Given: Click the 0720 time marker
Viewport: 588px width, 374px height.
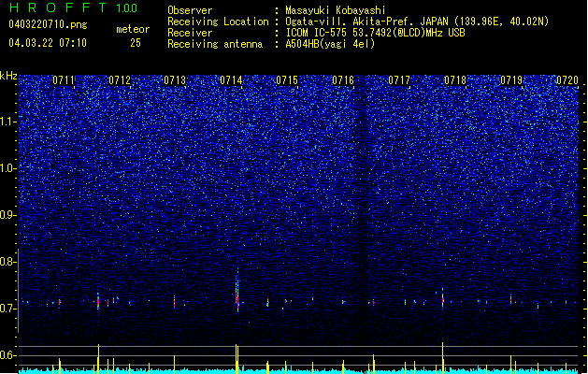Looking at the screenshot, I should (x=567, y=80).
